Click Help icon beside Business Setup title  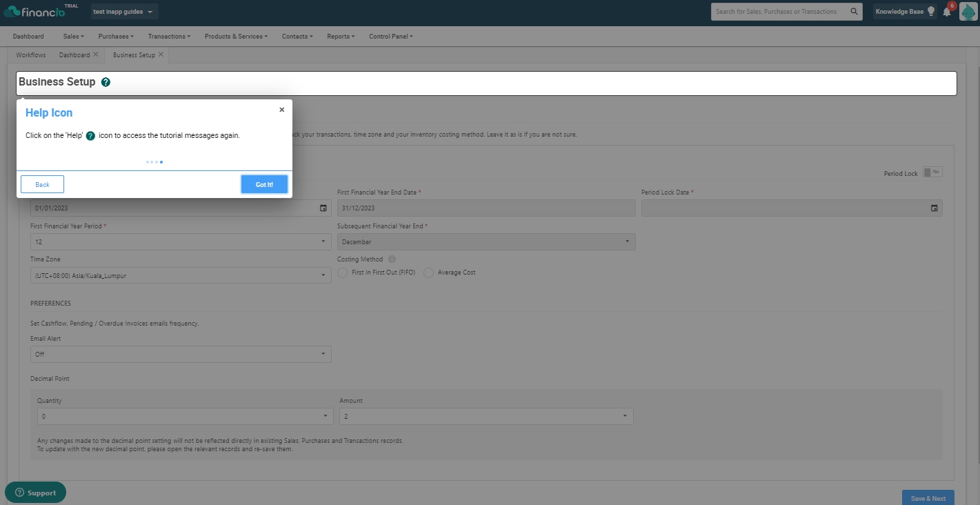[x=106, y=82]
